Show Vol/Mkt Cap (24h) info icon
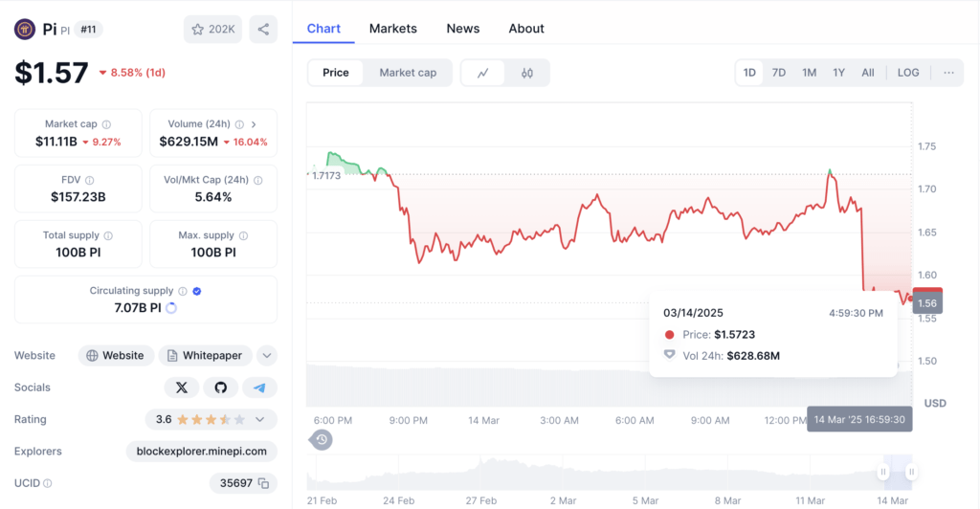The height and width of the screenshot is (509, 980). [x=258, y=180]
